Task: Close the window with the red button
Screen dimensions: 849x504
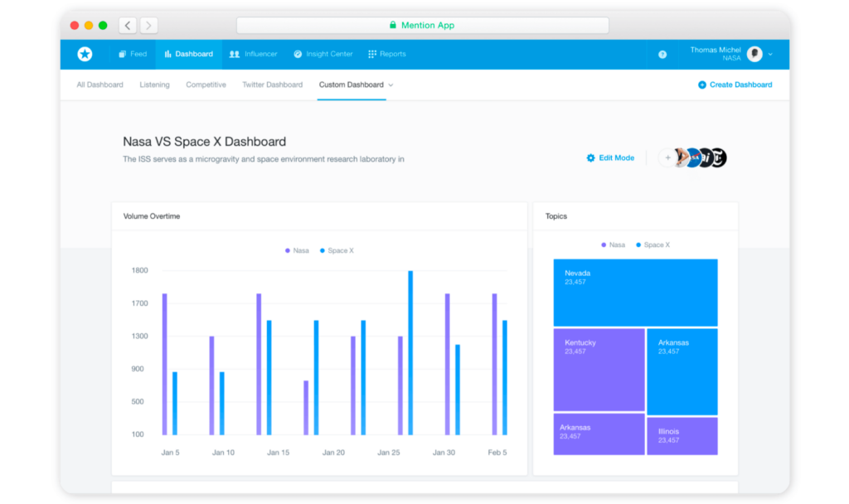Action: point(75,25)
